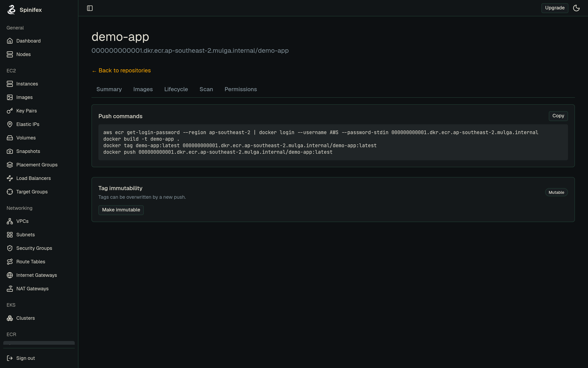The image size is (588, 368).
Task: Click the Load Balancers icon
Action: [10, 178]
